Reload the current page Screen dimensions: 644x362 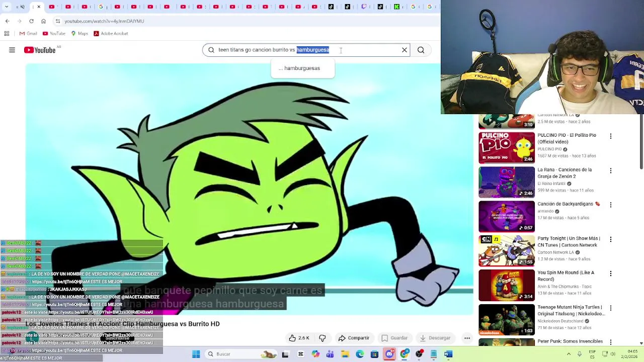[31, 21]
